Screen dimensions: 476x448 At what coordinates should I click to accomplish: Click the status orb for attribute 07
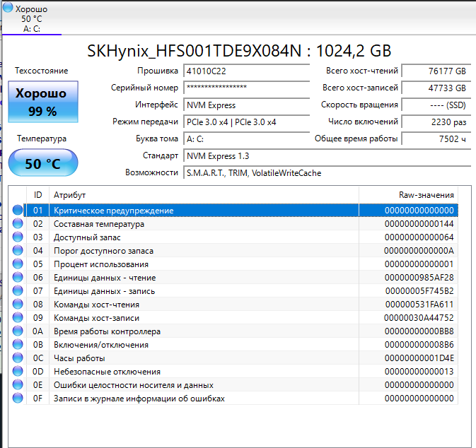click(x=18, y=291)
